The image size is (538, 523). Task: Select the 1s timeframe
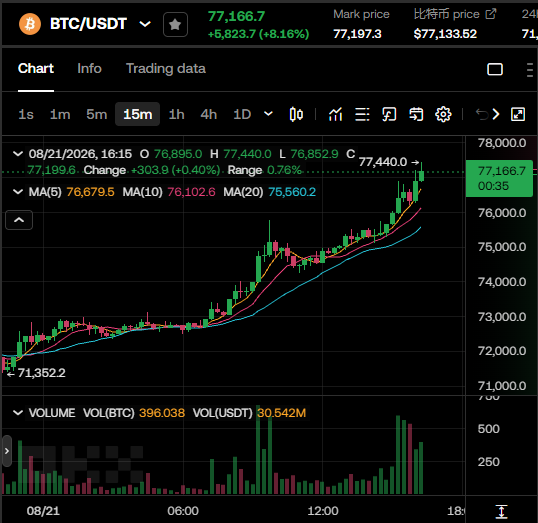point(26,114)
